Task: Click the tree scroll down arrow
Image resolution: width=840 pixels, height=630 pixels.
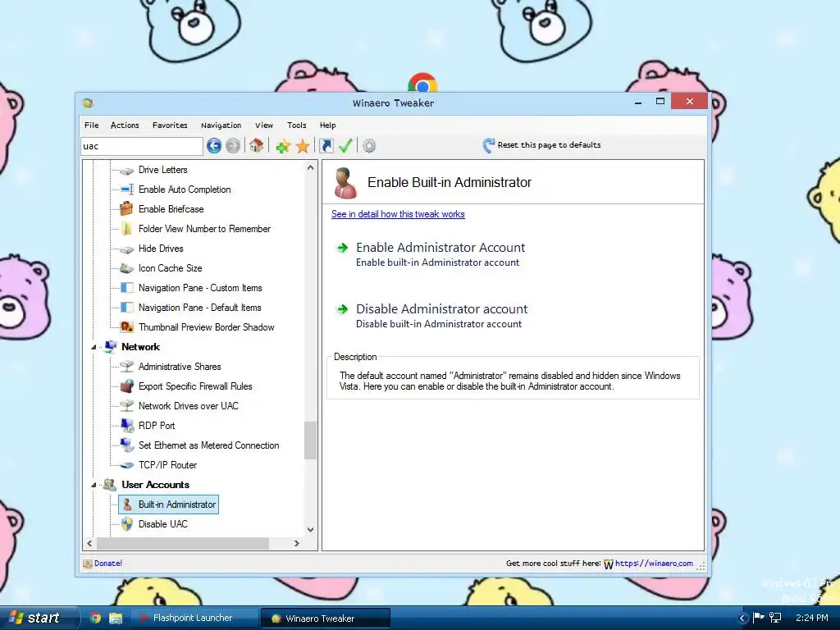Action: 310,530
